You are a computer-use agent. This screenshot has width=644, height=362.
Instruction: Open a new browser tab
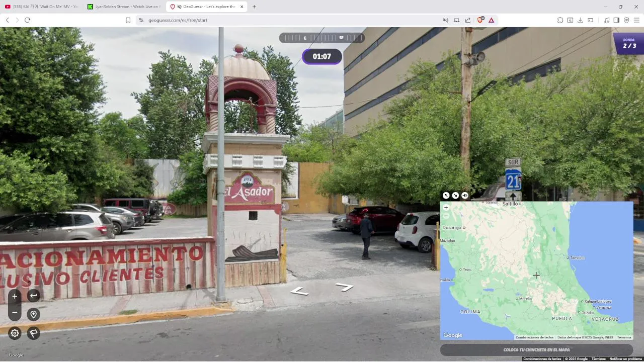[x=254, y=7]
